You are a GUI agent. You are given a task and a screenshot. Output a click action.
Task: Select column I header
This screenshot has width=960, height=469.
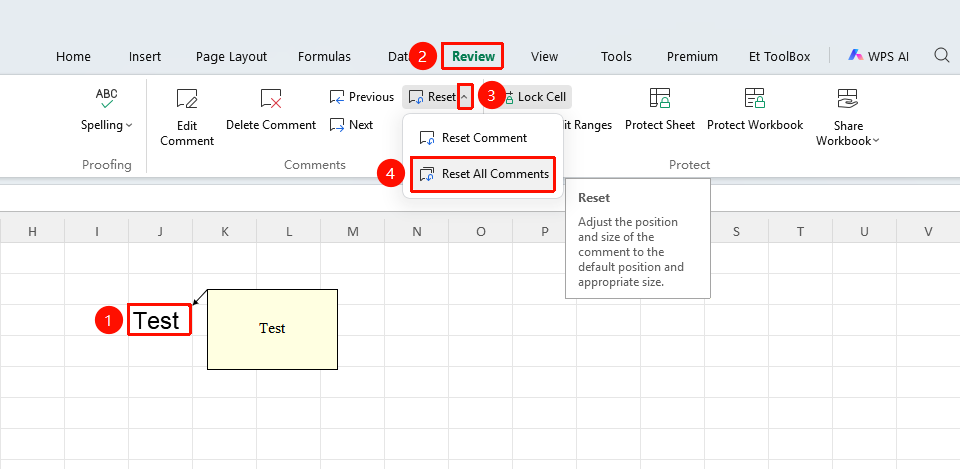(x=97, y=231)
